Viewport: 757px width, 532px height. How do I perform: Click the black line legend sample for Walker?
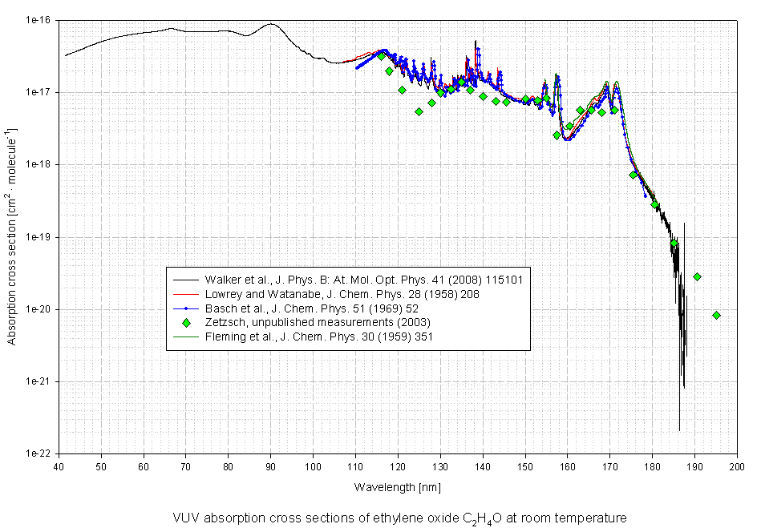[x=186, y=279]
